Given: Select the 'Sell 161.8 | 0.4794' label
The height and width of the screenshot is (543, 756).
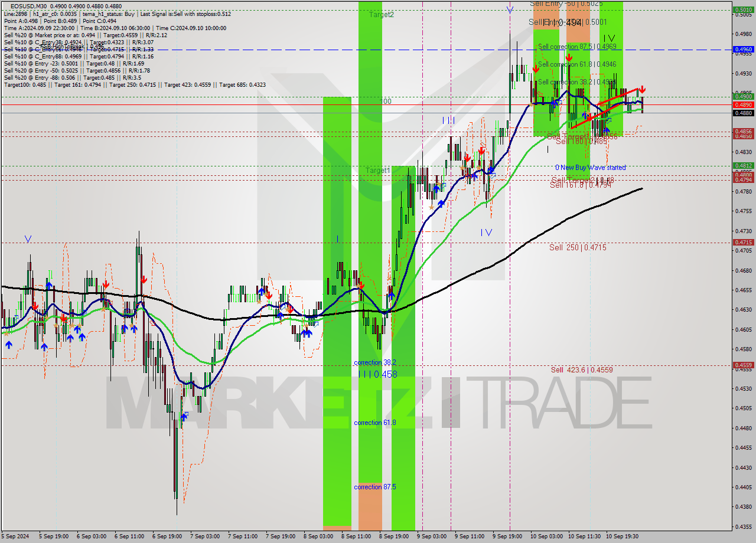Looking at the screenshot, I should (x=580, y=185).
